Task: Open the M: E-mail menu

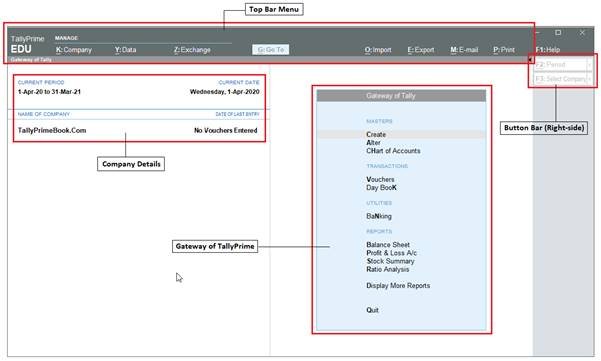Action: (x=464, y=50)
